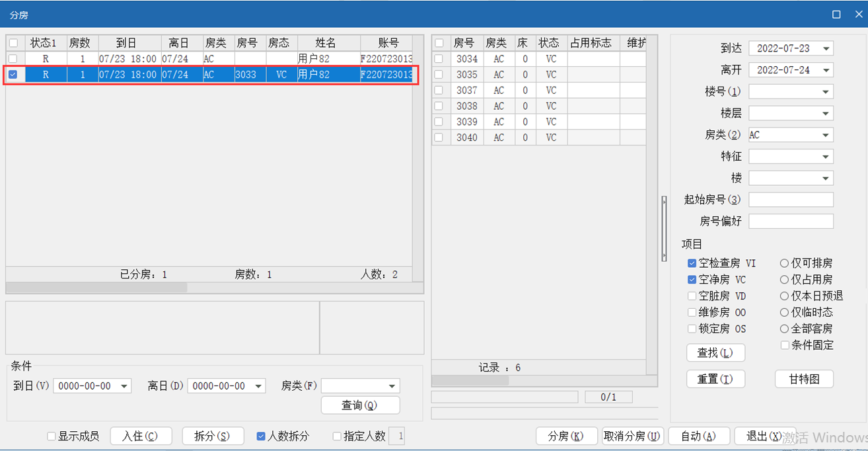
Task: Click 取消分房(U) button
Action: coord(632,436)
